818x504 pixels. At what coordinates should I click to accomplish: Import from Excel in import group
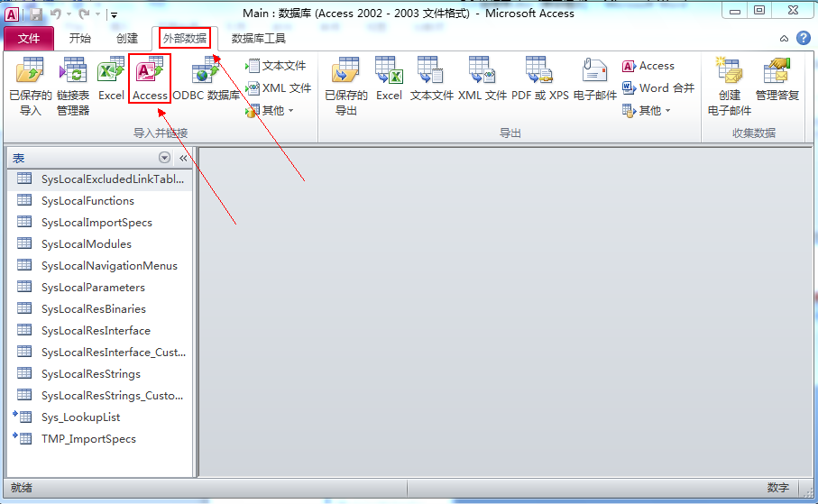tap(111, 79)
